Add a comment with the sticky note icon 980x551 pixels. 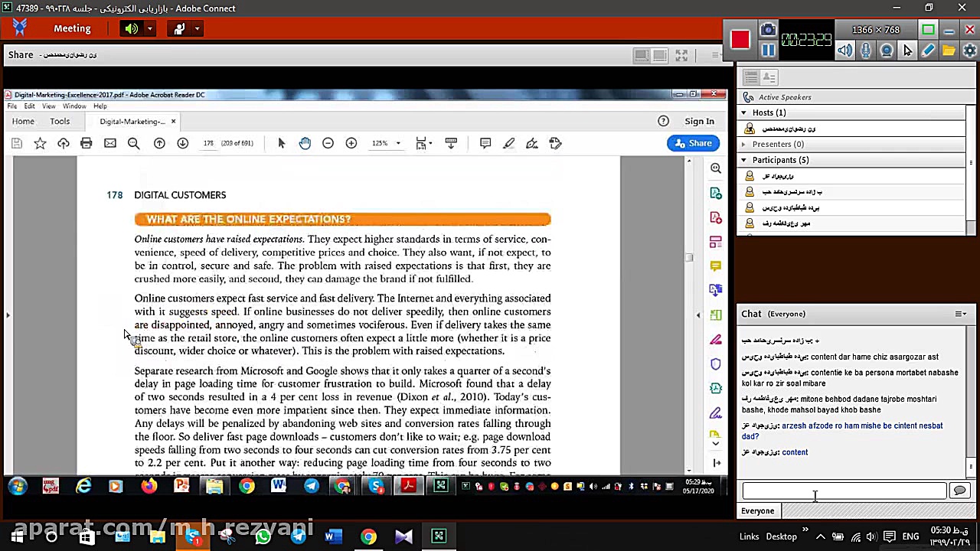click(485, 143)
